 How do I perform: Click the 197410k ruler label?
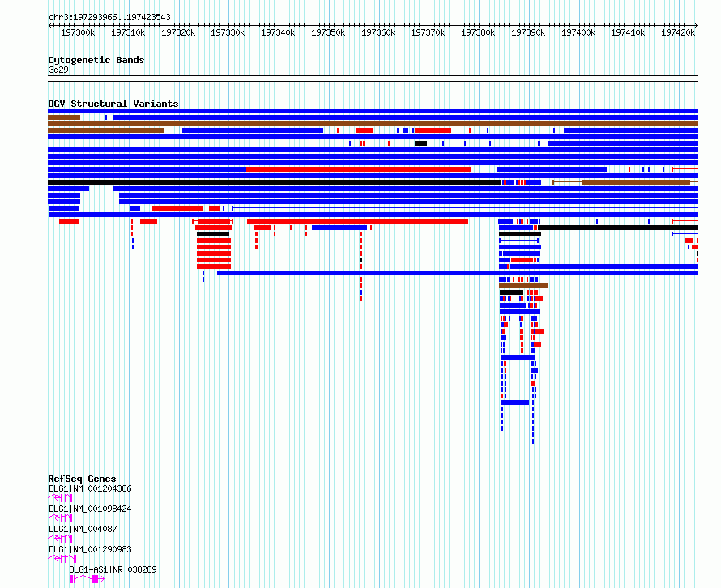(628, 32)
